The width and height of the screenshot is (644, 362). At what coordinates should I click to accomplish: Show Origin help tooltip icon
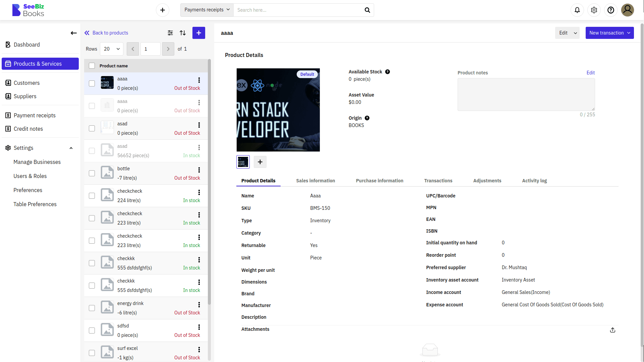coord(367,118)
